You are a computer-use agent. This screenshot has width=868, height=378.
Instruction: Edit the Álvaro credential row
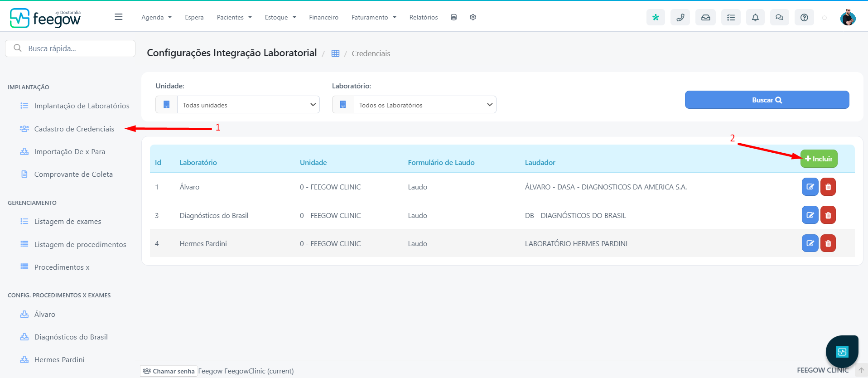pyautogui.click(x=810, y=187)
